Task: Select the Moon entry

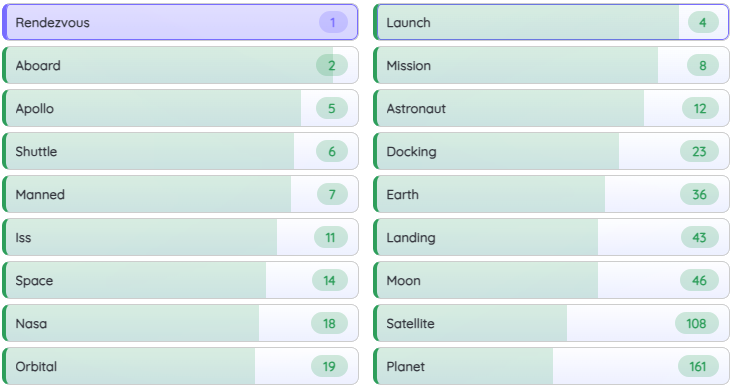Action: (x=551, y=280)
